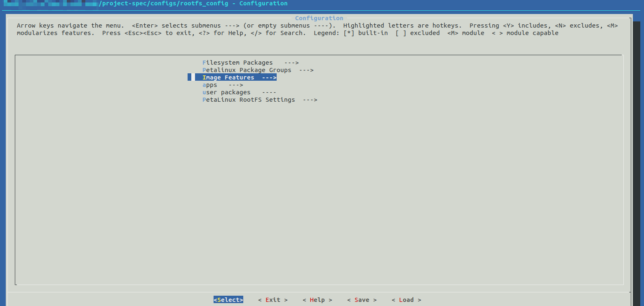Open the Petalinux Package Groups submenu
644x306 pixels.
[247, 70]
